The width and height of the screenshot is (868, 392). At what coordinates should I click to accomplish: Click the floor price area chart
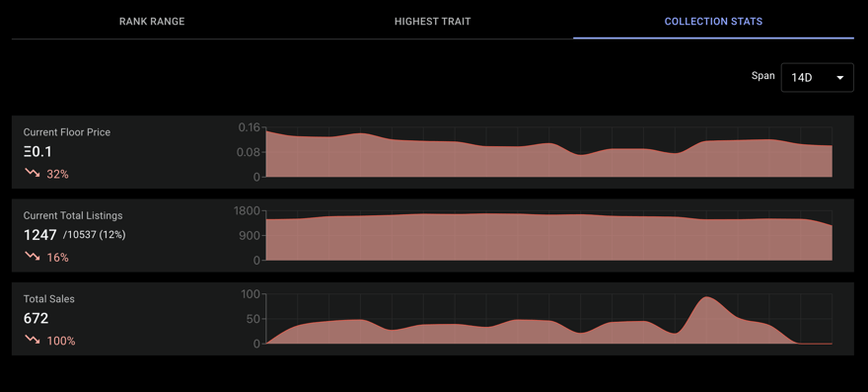(549, 152)
